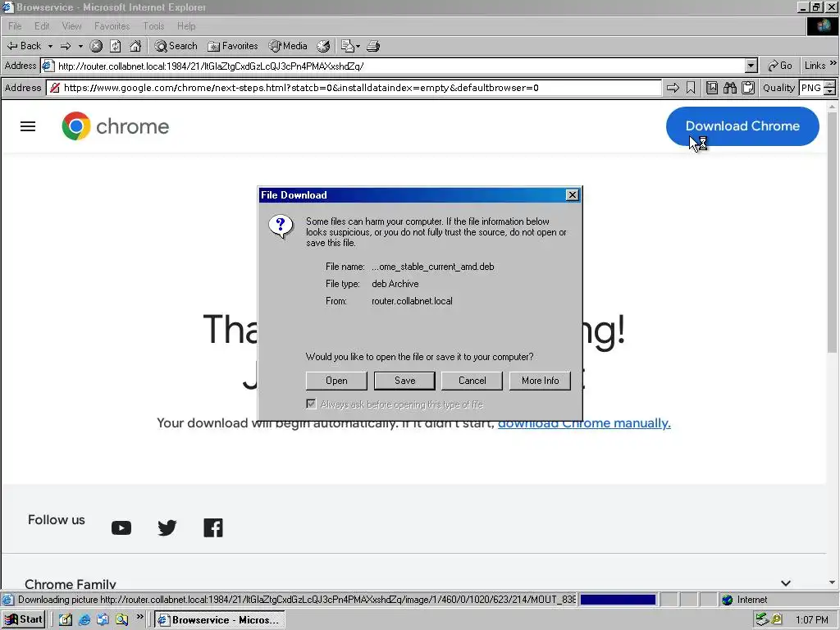Click the fourth Quick Launch magnifier icon
This screenshot has height=630, width=840.
121,620
